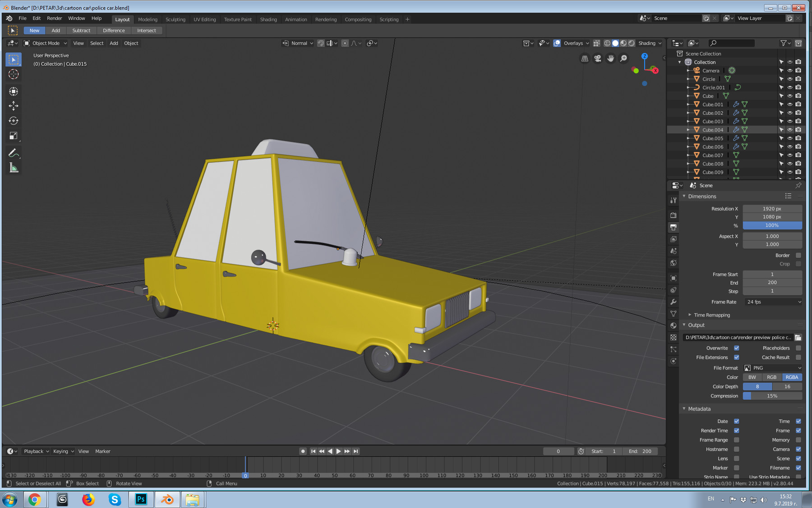Click play animation button in timeline
812x508 pixels.
pos(338,451)
